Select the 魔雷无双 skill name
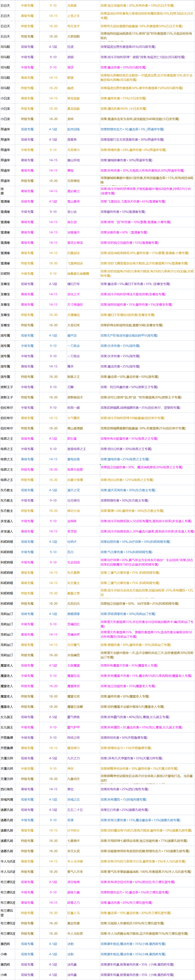 click(74, 696)
